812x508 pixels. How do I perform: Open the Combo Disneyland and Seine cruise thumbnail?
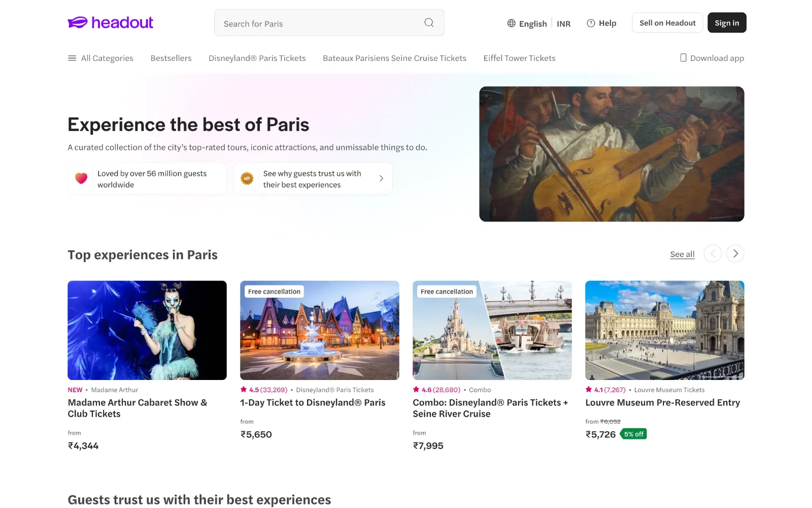492,330
